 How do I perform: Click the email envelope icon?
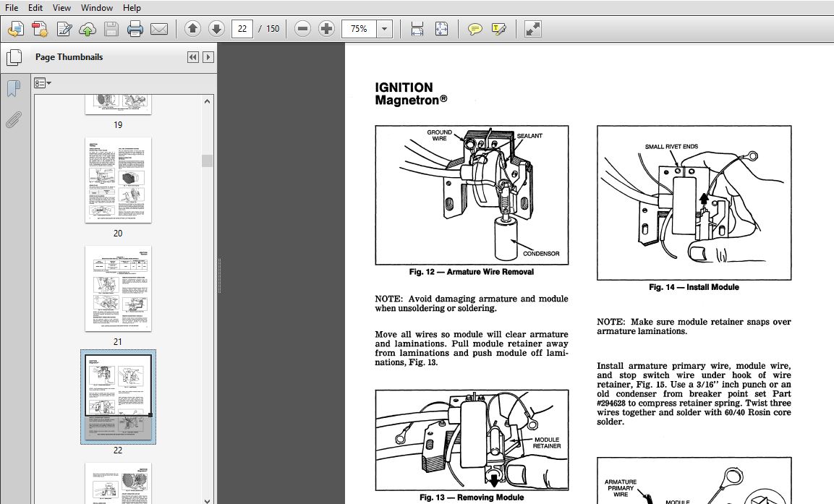[159, 29]
